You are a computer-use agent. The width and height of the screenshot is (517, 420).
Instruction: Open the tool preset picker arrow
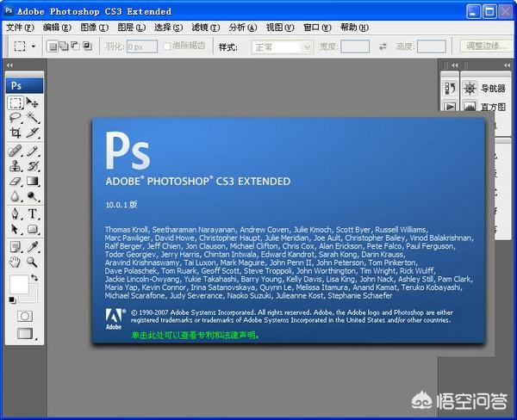click(34, 46)
